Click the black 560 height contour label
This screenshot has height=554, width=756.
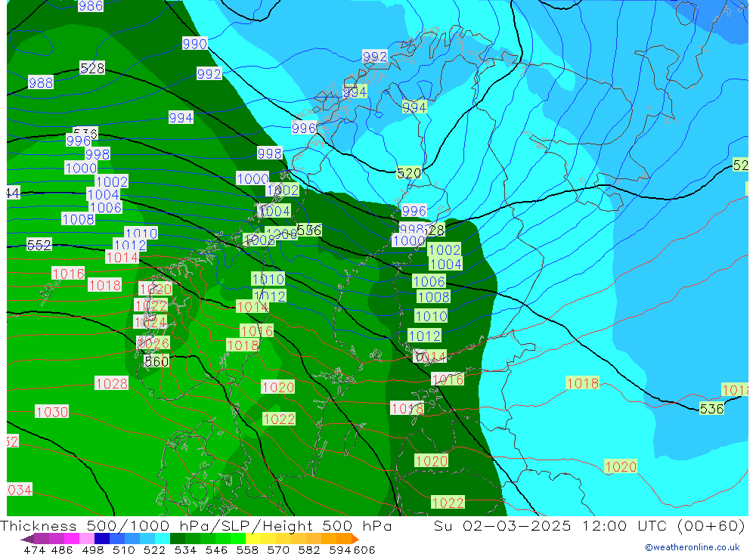click(156, 361)
